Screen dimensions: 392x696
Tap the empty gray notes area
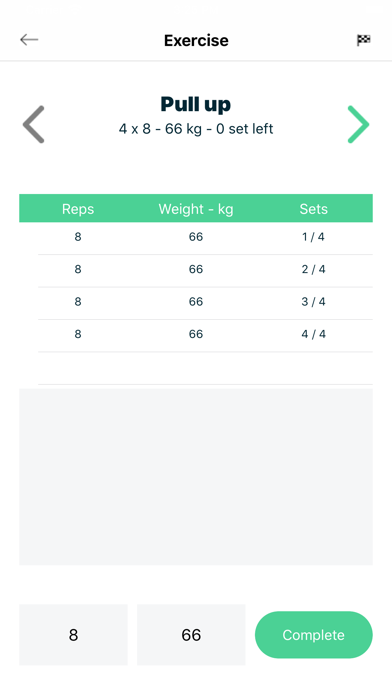196,477
